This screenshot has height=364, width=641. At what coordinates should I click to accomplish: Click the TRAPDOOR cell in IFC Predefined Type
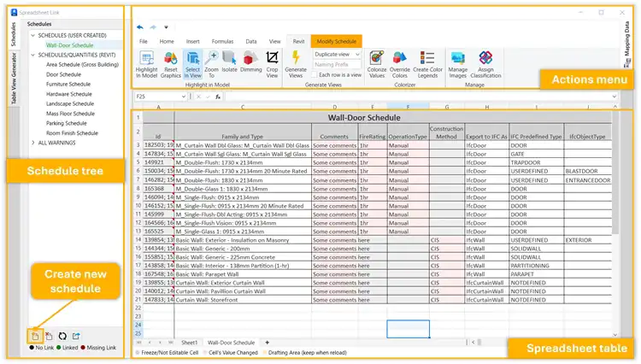coord(537,162)
